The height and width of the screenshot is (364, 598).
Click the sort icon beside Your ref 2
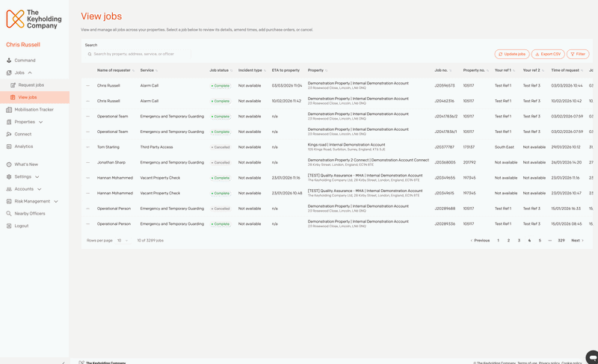click(x=543, y=70)
